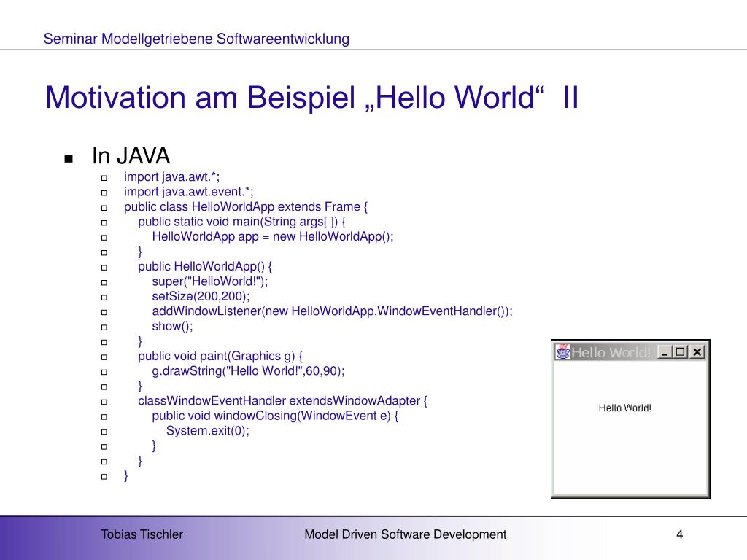The width and height of the screenshot is (747, 560).
Task: Select the line 'import java.awt.*;'
Action: [172, 177]
